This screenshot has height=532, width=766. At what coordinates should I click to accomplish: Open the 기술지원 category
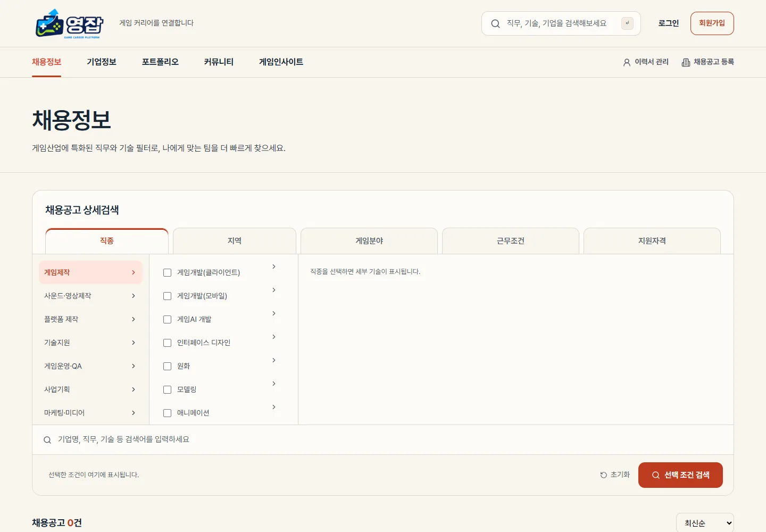(x=90, y=343)
